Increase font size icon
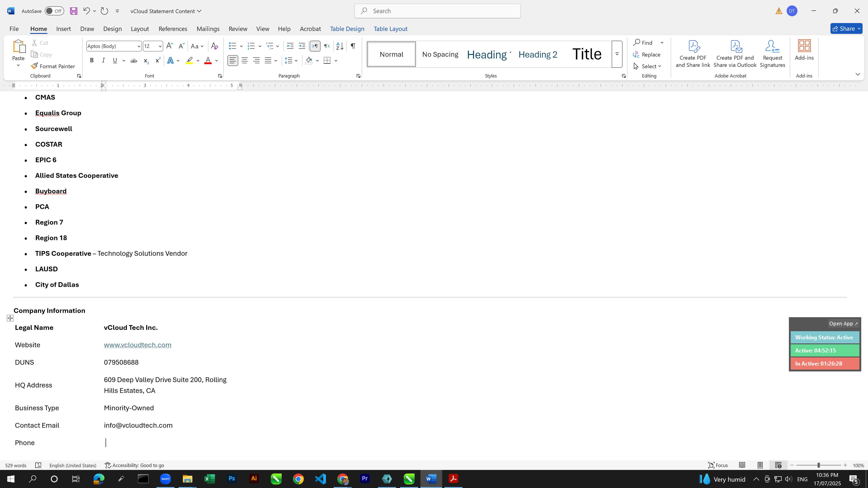Screen dimensions: 868x488 [x=170, y=46]
